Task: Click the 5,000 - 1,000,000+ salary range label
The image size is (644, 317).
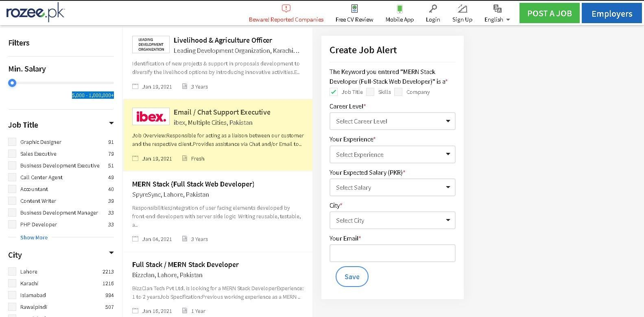Action: click(x=93, y=95)
